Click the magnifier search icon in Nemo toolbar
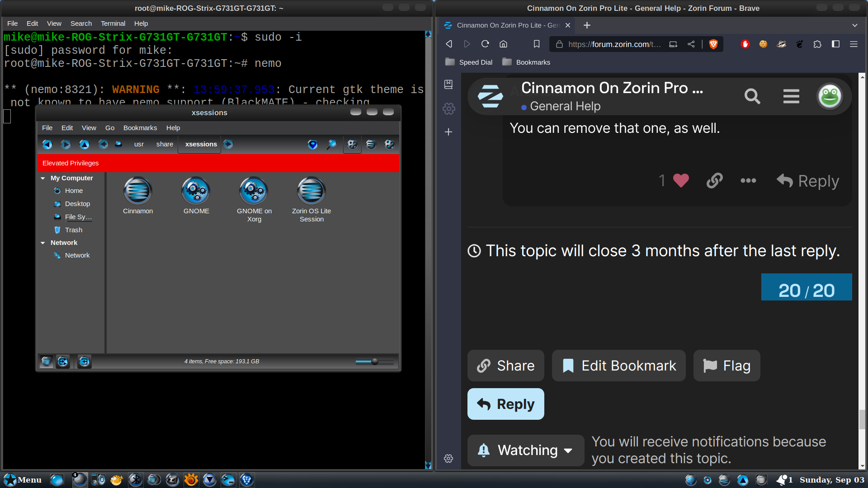The width and height of the screenshot is (868, 488). click(331, 144)
